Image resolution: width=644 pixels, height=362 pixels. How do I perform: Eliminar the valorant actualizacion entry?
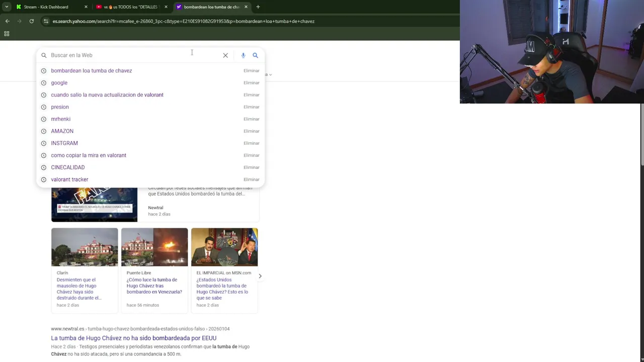point(251,95)
